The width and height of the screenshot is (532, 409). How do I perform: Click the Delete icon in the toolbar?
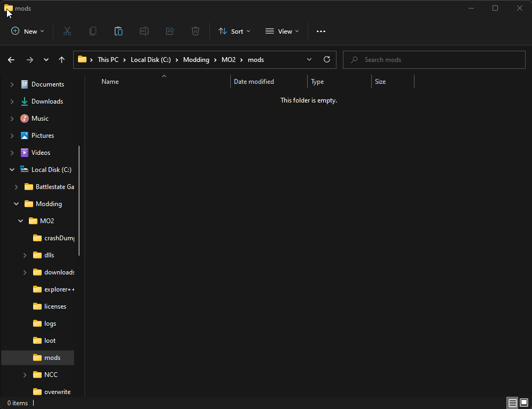click(x=195, y=31)
